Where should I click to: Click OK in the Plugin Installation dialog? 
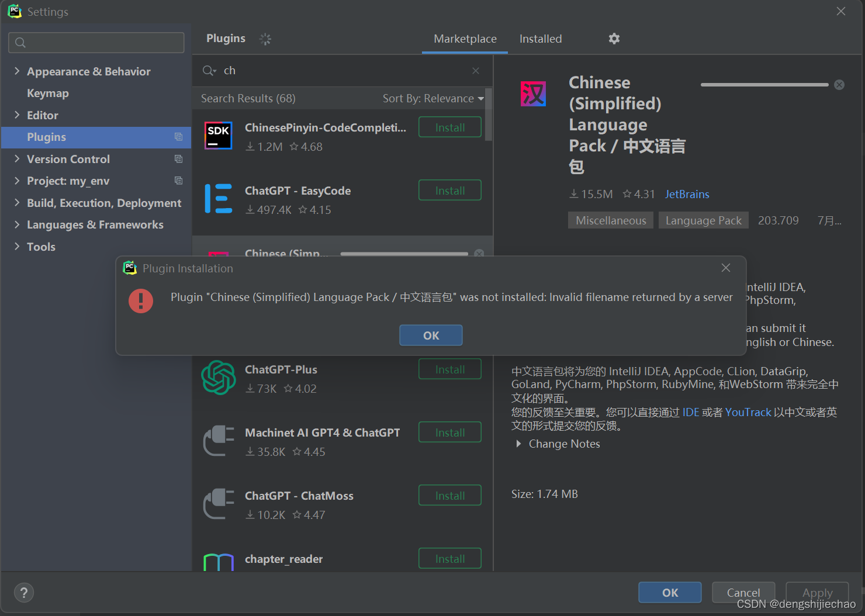431,335
